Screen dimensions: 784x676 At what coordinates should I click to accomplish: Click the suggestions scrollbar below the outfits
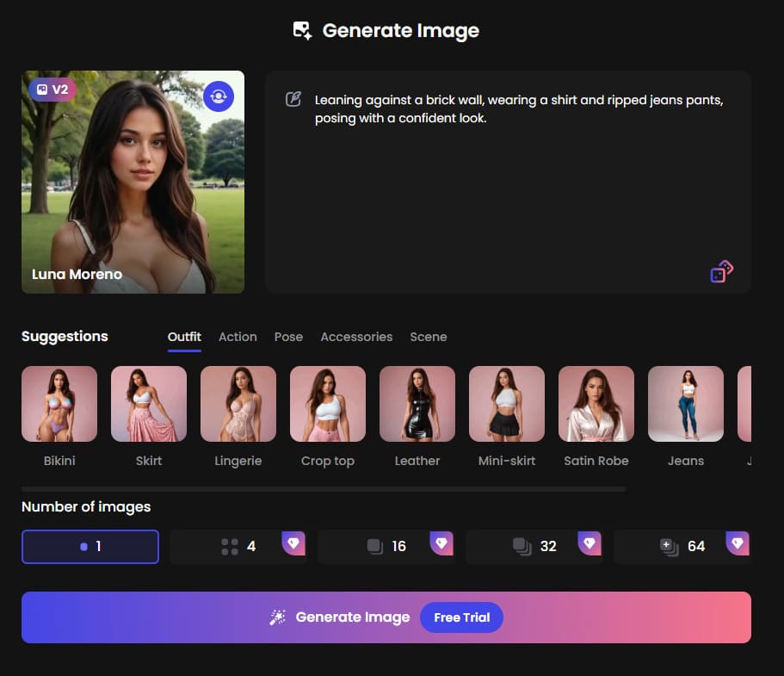[x=323, y=487]
